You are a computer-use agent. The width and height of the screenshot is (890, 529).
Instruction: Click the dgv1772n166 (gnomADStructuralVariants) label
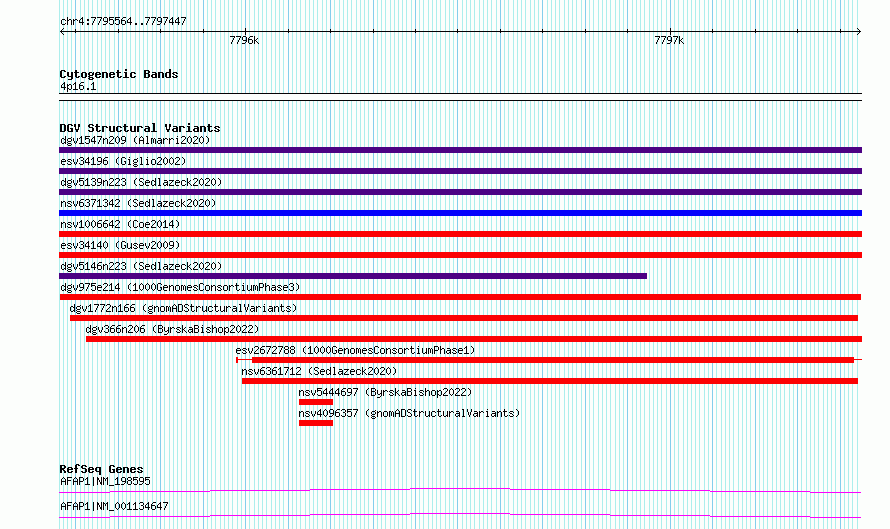pyautogui.click(x=183, y=308)
